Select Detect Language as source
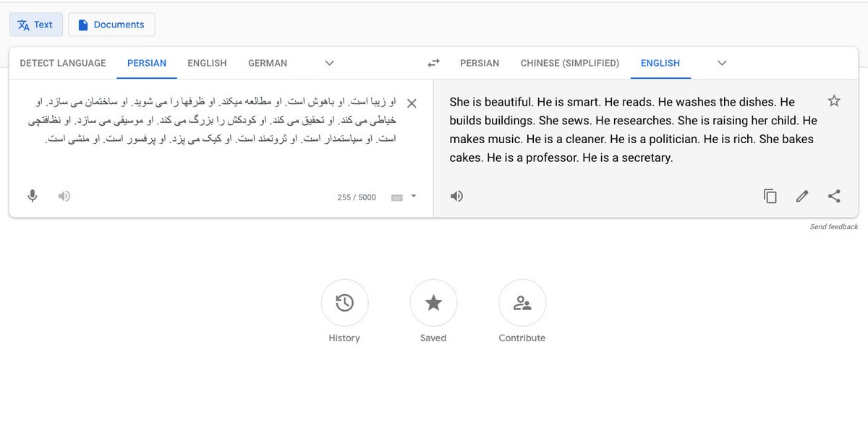This screenshot has height=428, width=868. pyautogui.click(x=63, y=63)
